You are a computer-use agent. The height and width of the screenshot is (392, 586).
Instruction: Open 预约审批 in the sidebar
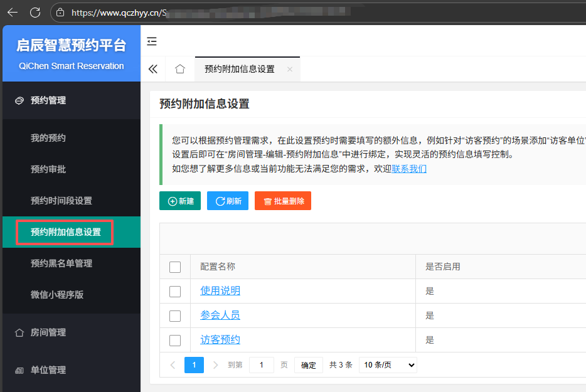pos(48,169)
